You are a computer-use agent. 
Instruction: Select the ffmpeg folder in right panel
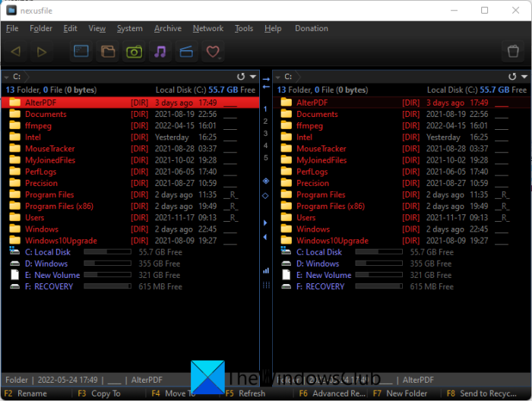402,126
